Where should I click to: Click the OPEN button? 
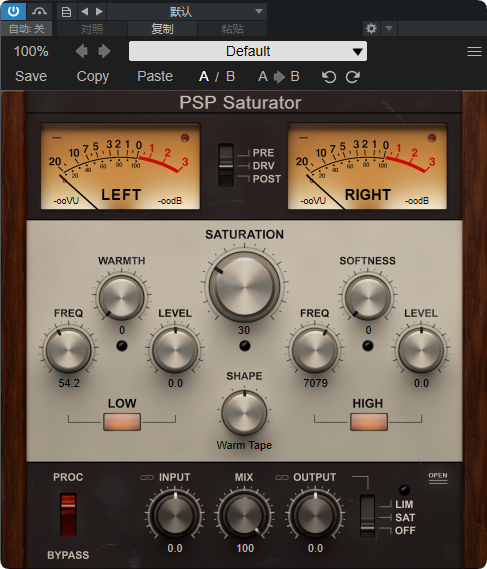(438, 477)
